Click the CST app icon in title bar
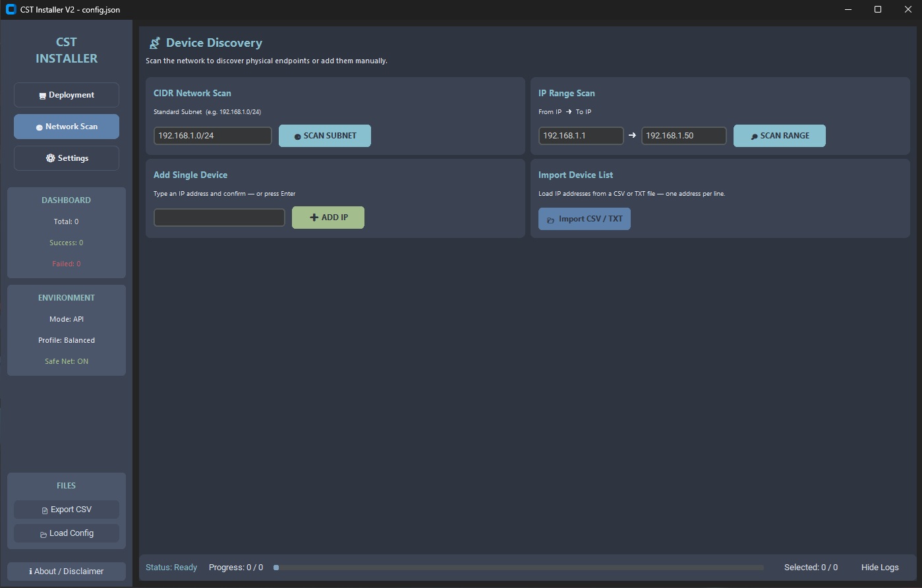922x588 pixels. [x=11, y=9]
